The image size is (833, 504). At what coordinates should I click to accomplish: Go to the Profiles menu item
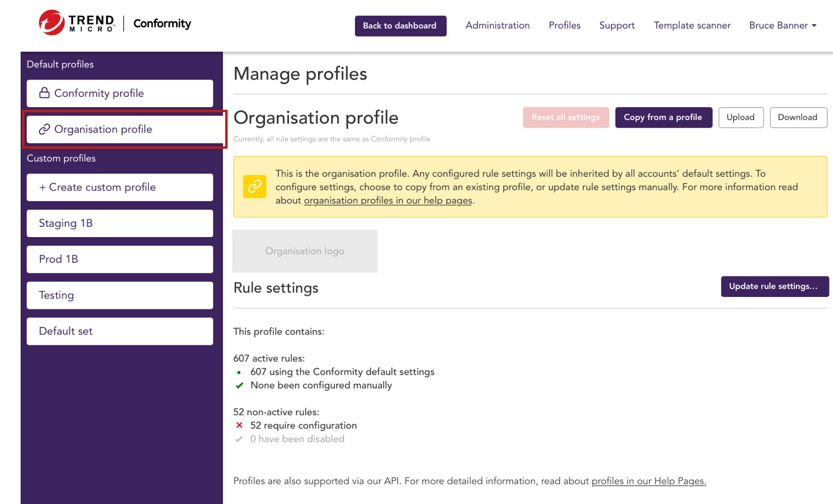[564, 25]
